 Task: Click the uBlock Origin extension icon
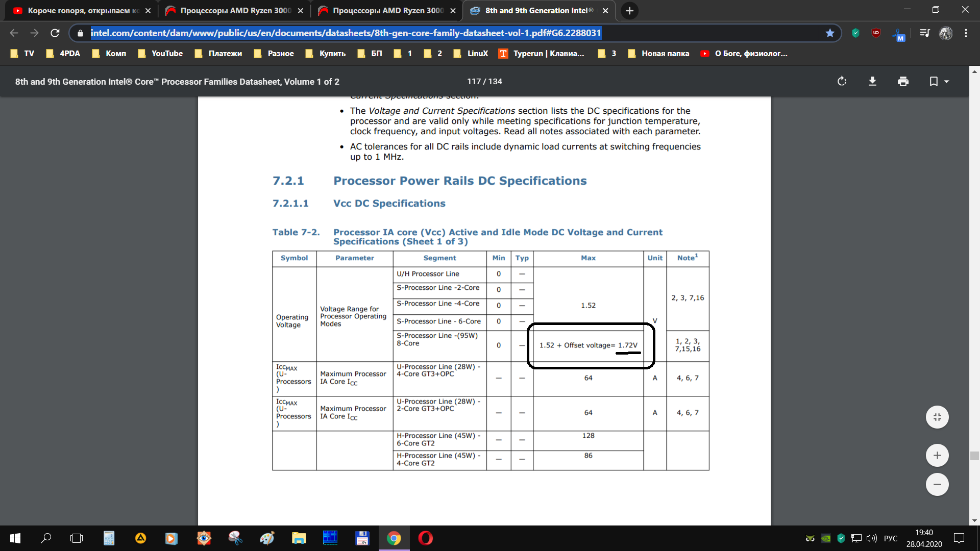(876, 33)
